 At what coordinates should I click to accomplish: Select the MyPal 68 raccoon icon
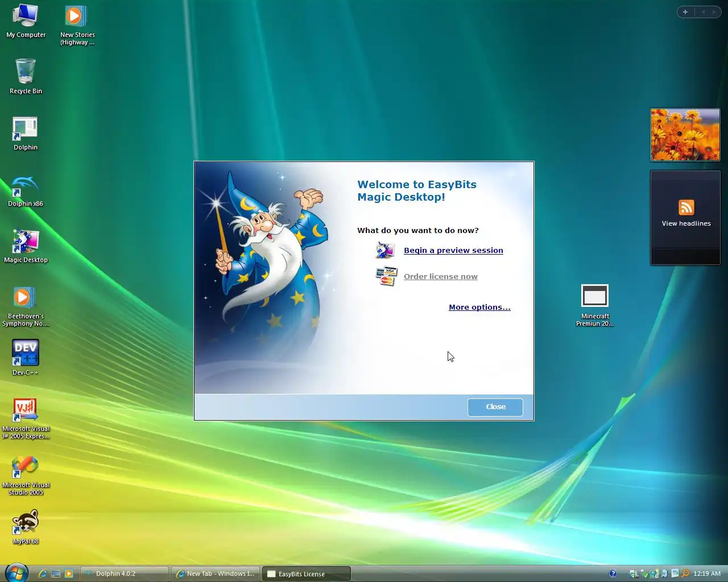point(26,527)
